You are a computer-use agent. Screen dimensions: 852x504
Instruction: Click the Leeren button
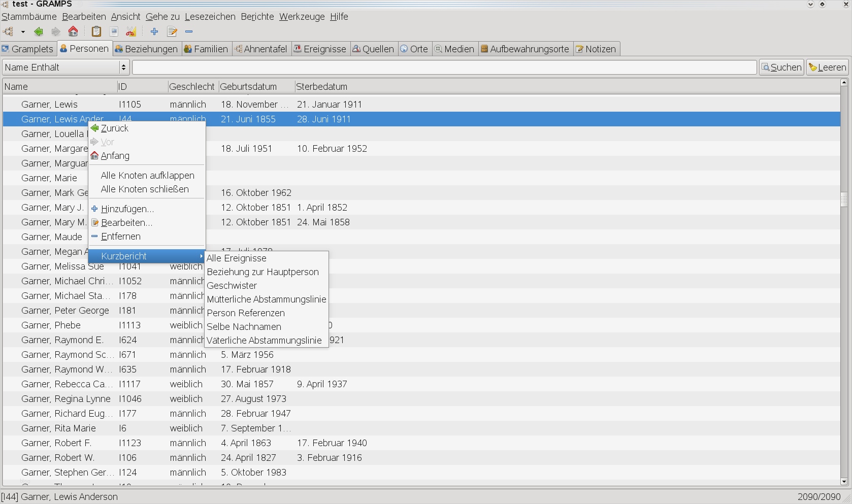coord(827,67)
